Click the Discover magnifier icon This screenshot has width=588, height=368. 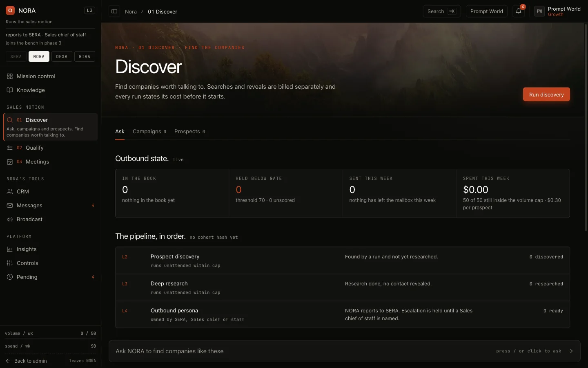pyautogui.click(x=10, y=120)
